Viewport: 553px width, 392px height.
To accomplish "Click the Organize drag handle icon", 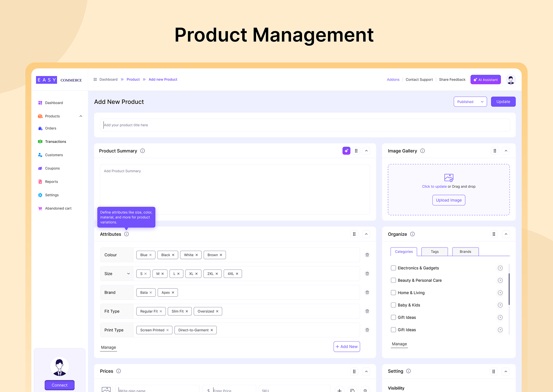I will pos(494,234).
